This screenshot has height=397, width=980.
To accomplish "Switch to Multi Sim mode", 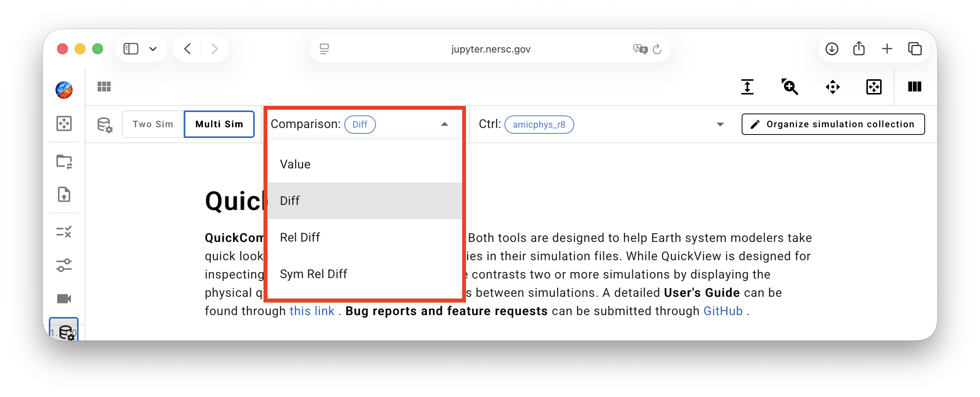I will (x=219, y=124).
